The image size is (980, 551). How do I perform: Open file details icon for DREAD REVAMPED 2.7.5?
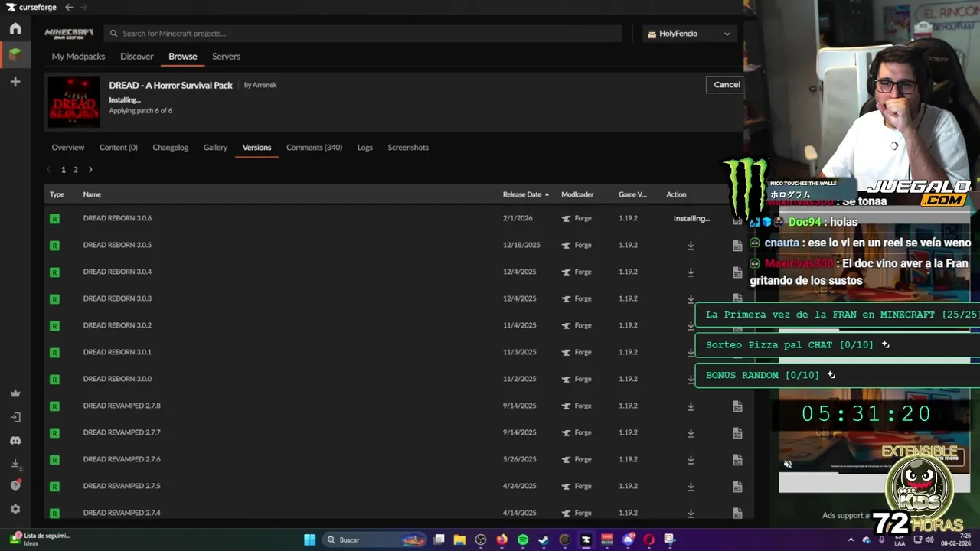tap(737, 487)
